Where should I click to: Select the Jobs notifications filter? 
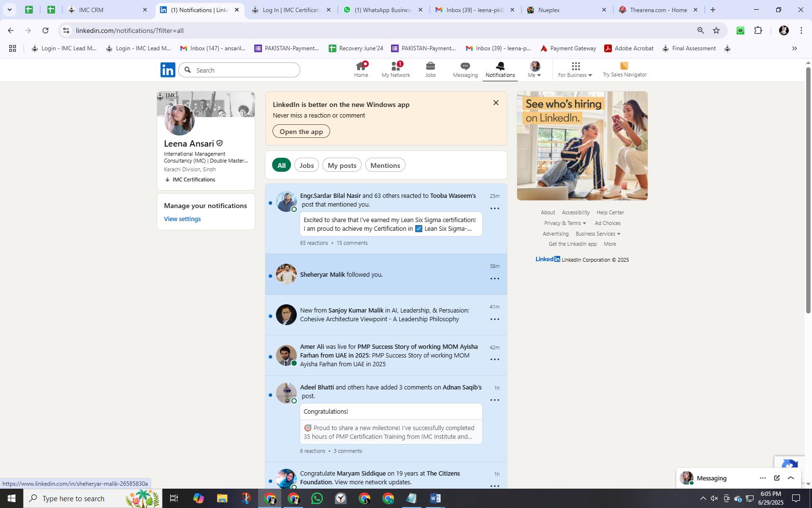click(x=306, y=165)
